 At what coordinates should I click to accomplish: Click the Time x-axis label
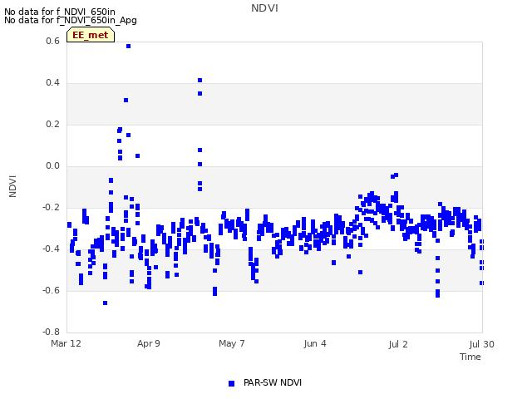coord(470,357)
